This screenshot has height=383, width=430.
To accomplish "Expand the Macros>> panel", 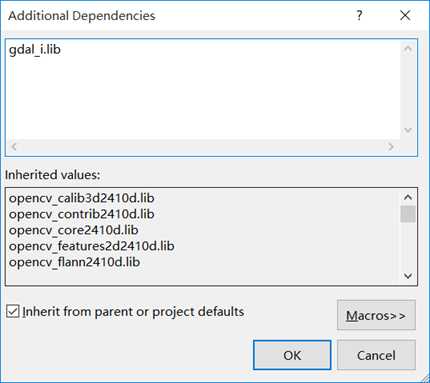I will click(x=376, y=315).
